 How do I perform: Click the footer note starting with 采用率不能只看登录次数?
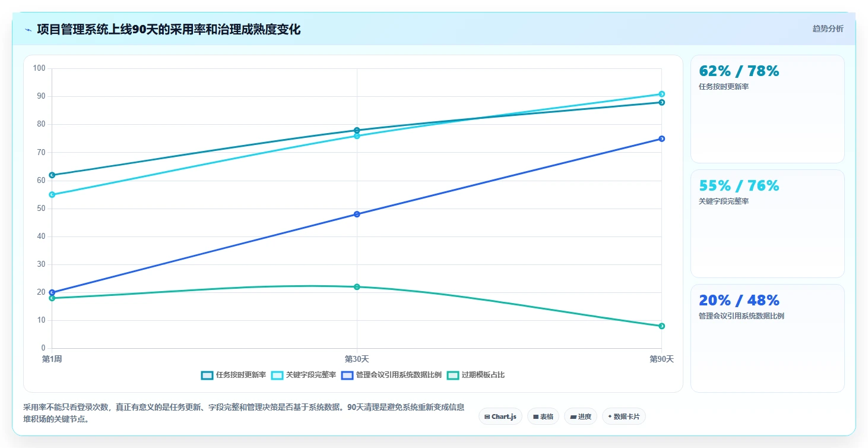(243, 413)
